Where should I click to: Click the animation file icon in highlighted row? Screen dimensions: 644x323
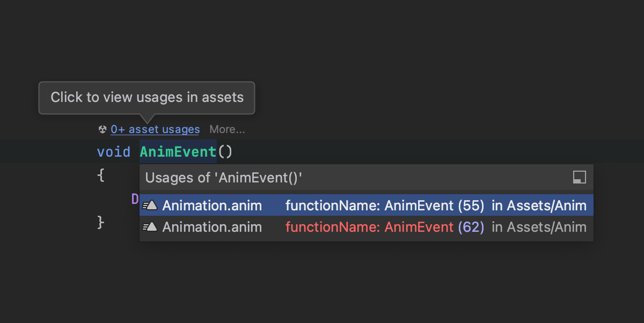click(x=150, y=205)
